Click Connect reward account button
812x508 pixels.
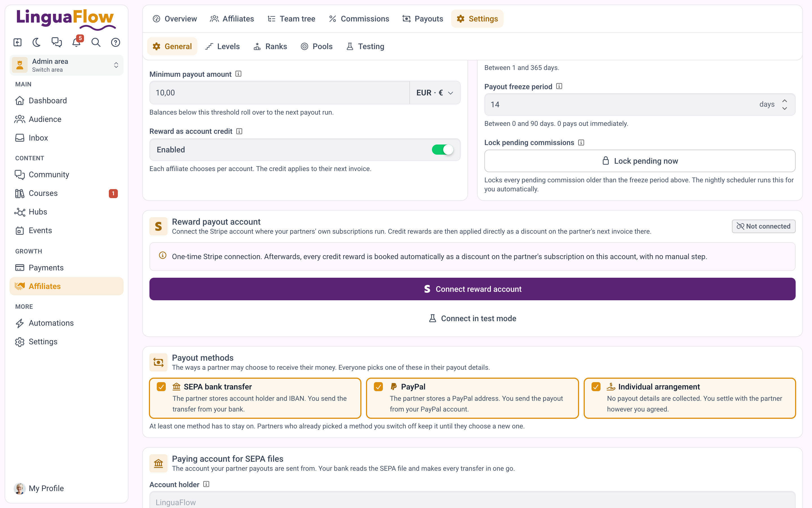(472, 289)
